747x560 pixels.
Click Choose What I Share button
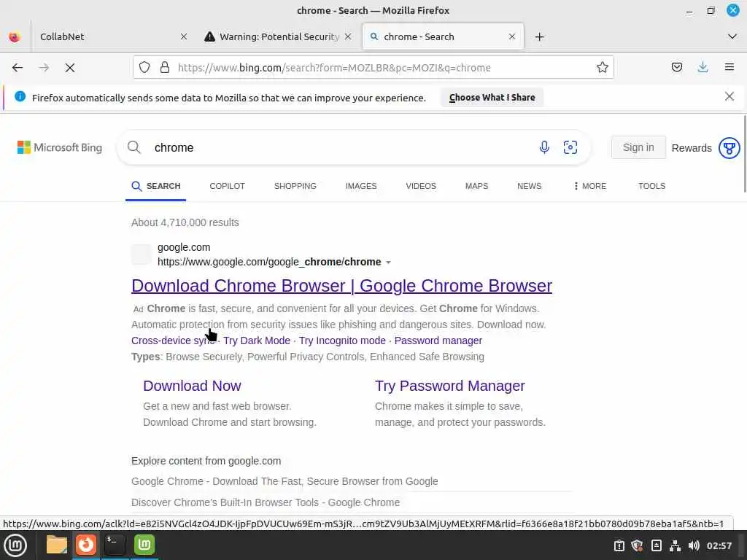coord(492,98)
